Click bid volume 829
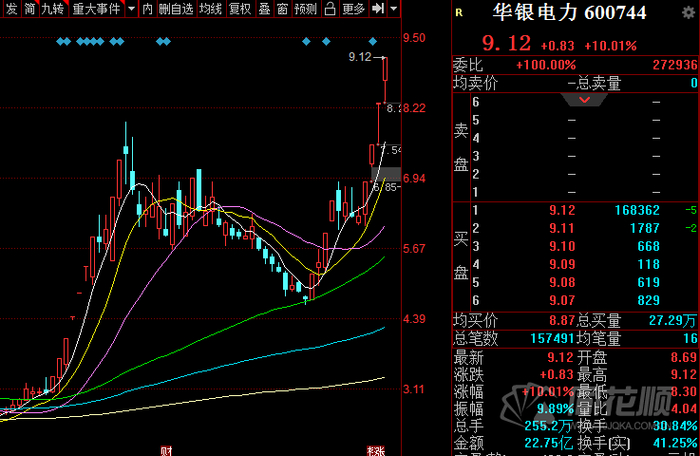 coord(649,300)
